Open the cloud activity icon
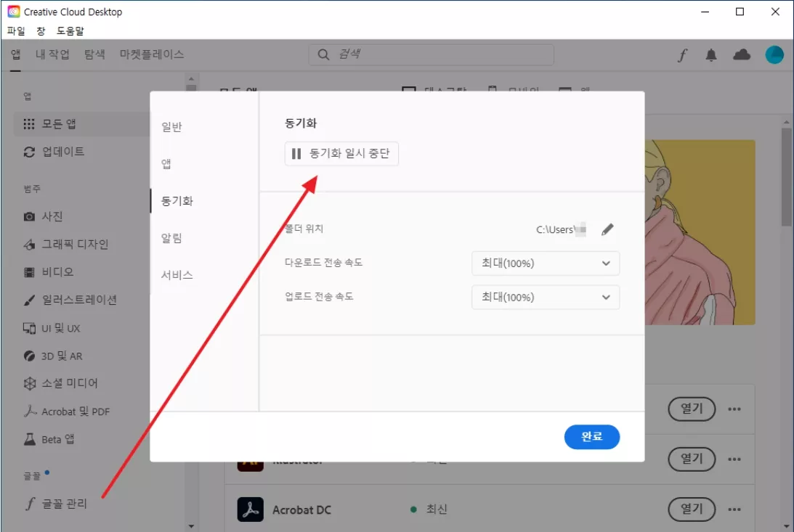The width and height of the screenshot is (794, 532). click(742, 54)
